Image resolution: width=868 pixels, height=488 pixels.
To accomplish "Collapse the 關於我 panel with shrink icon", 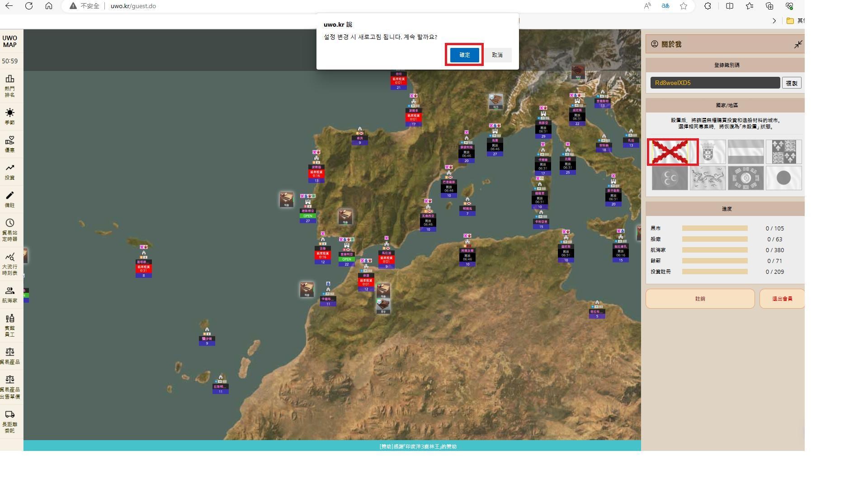I will pyautogui.click(x=798, y=44).
